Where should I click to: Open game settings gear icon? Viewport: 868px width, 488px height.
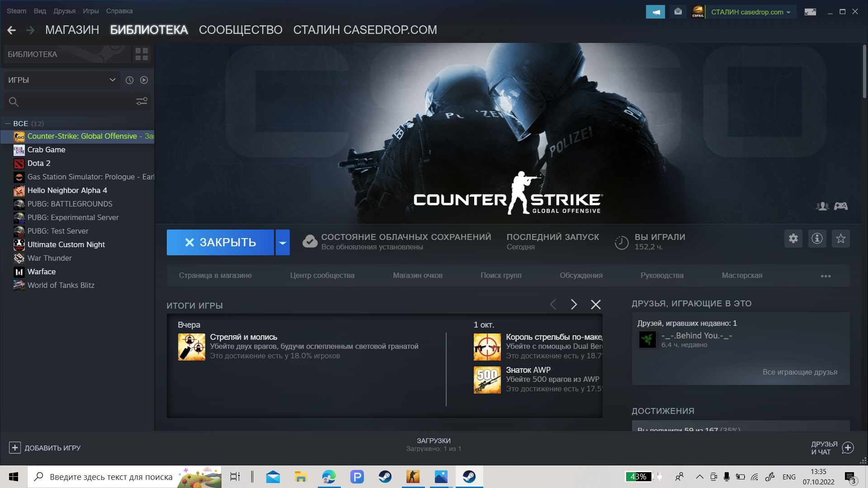tap(793, 239)
